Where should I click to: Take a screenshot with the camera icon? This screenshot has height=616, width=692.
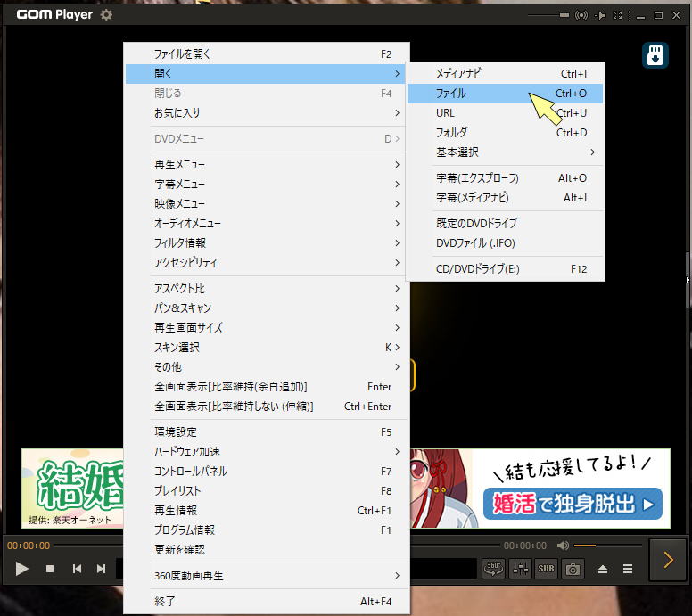573,568
